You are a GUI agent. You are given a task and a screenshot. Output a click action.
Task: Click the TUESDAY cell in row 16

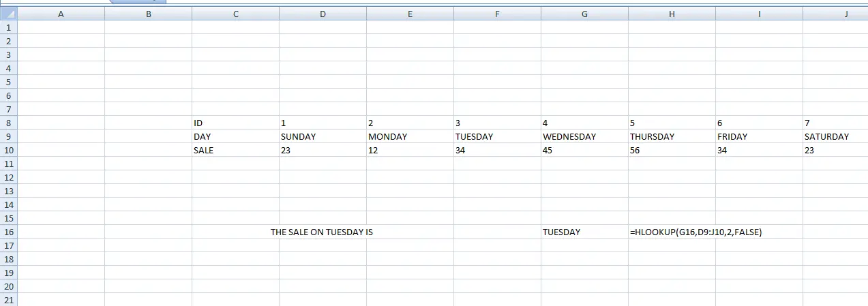click(x=585, y=232)
